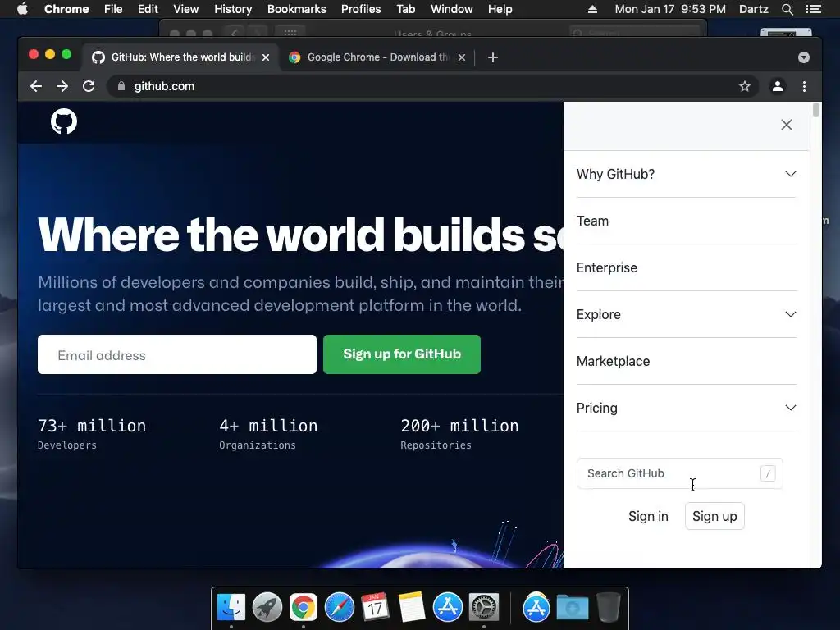Open Launchpad from the Dock
The height and width of the screenshot is (630, 840).
[x=267, y=608]
